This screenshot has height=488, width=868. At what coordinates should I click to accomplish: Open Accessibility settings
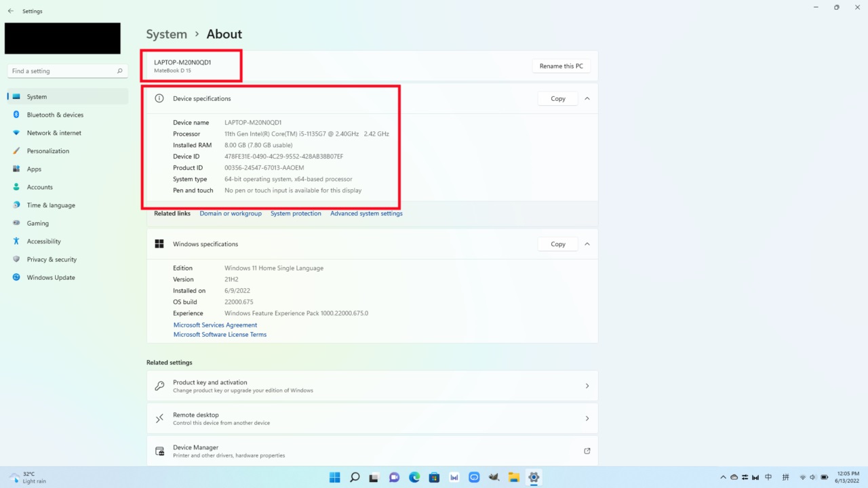[x=67, y=241]
